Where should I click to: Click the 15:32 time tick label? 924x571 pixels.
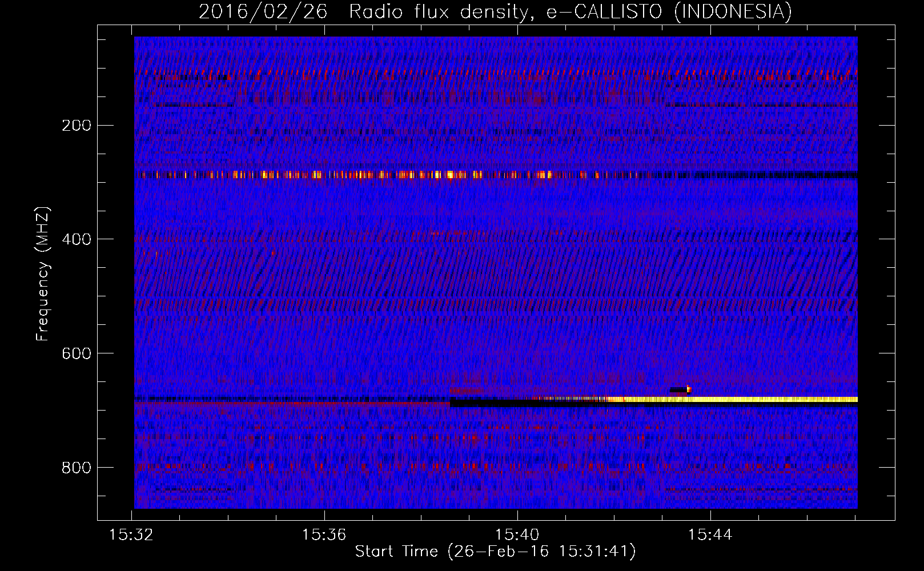(131, 535)
